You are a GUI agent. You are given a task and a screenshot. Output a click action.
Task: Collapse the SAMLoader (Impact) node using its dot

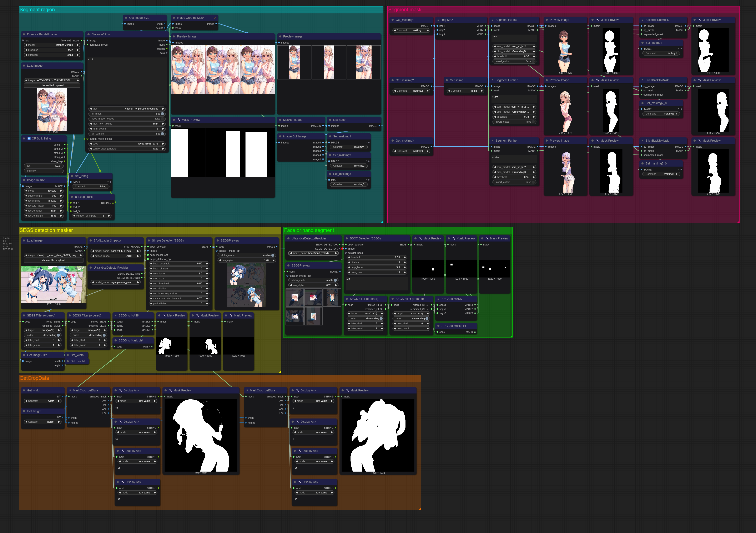(91, 241)
